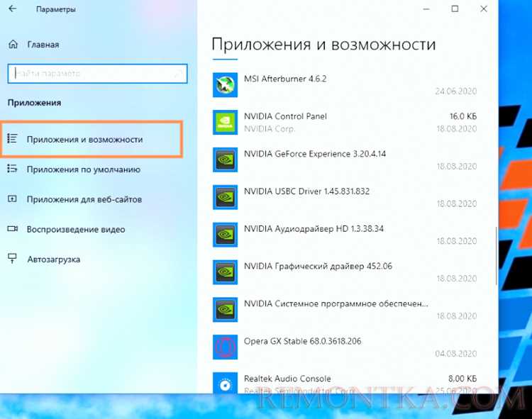Open Автозагрузка section

coord(54,259)
